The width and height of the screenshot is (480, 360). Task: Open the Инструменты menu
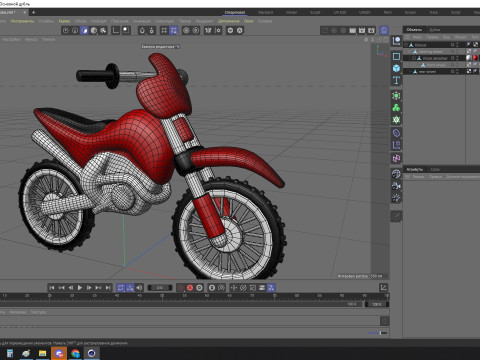[x=22, y=21]
